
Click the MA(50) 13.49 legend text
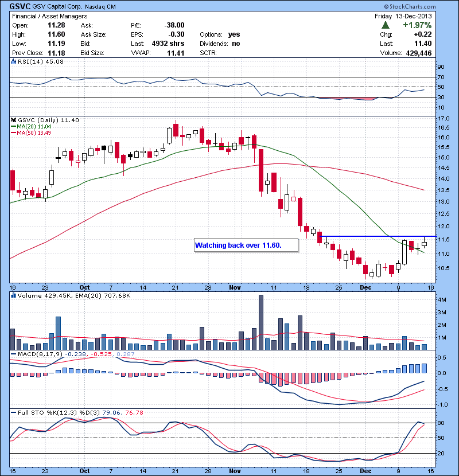(x=34, y=133)
